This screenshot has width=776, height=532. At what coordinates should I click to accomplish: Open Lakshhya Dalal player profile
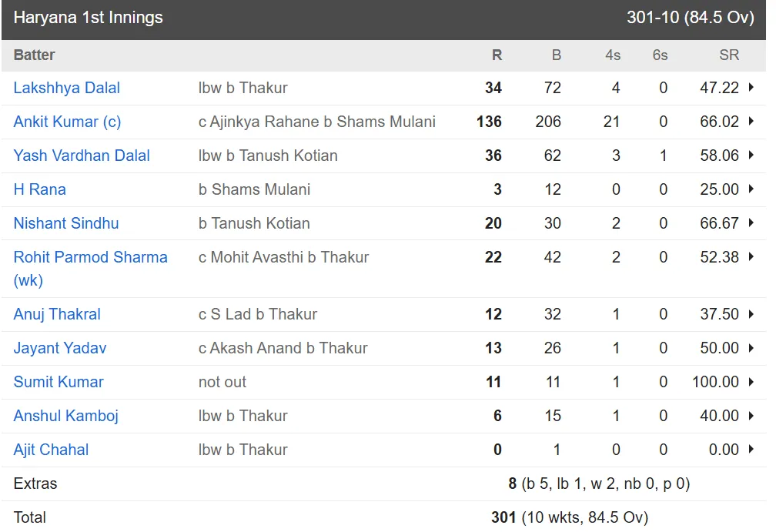point(67,88)
